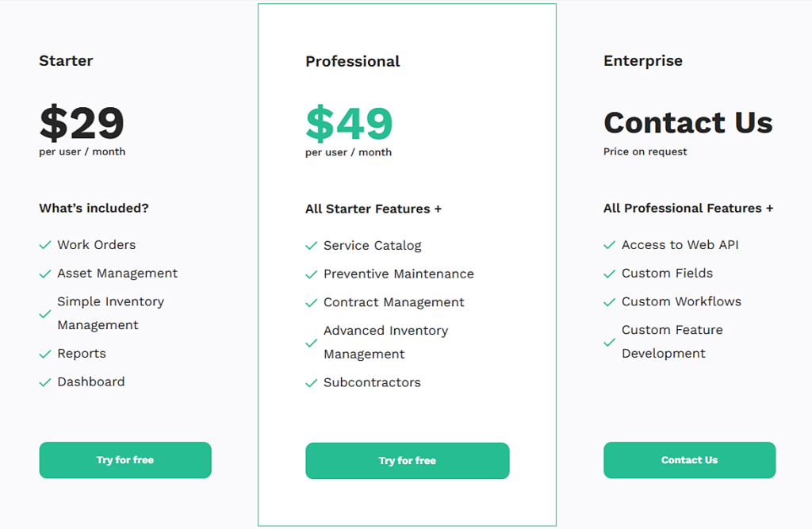The height and width of the screenshot is (529, 812).
Task: Select the Professional plan heading
Action: [x=353, y=61]
